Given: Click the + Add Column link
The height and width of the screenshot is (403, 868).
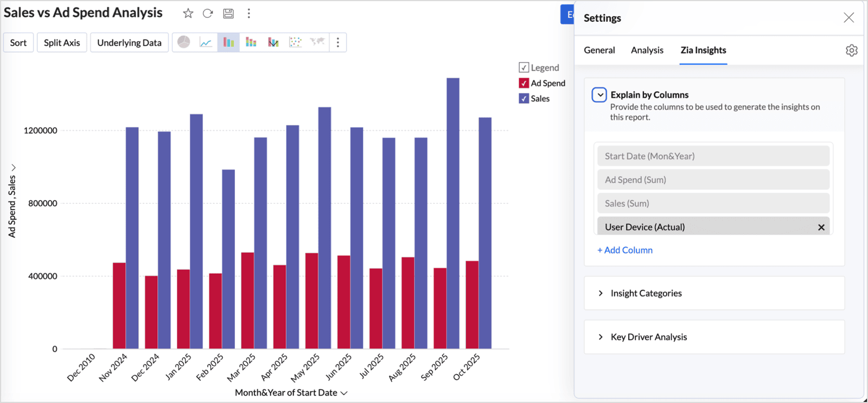Looking at the screenshot, I should [625, 250].
